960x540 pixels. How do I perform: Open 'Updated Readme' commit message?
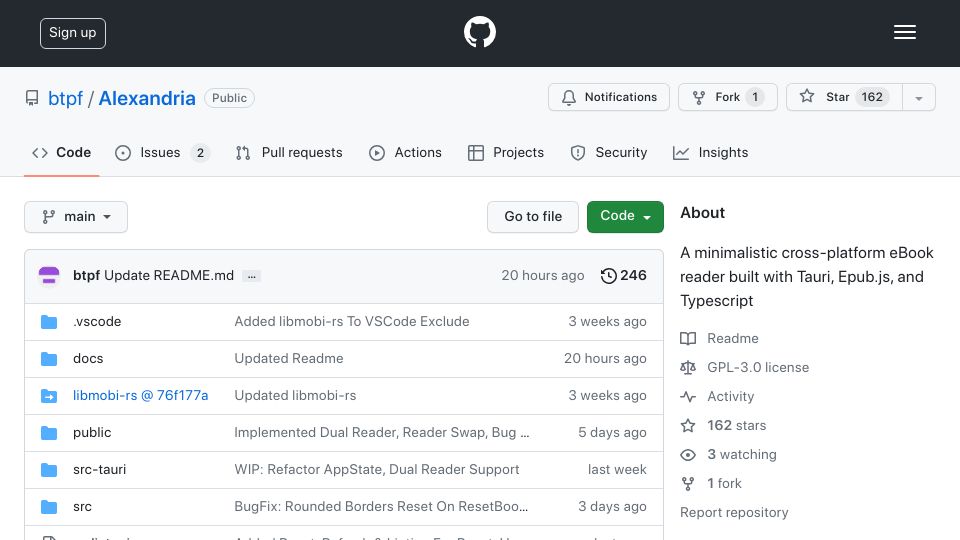[288, 358]
